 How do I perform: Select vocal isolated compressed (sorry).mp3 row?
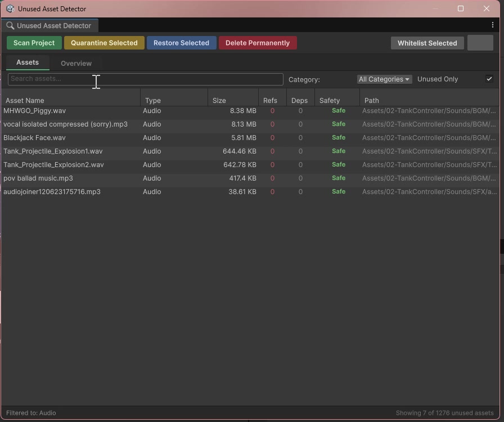[250, 124]
